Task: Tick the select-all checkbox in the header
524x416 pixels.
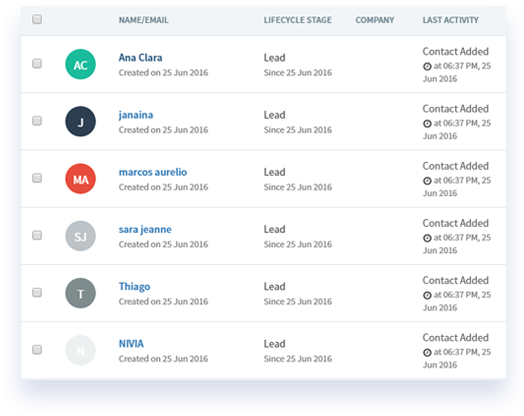Action: click(x=37, y=19)
